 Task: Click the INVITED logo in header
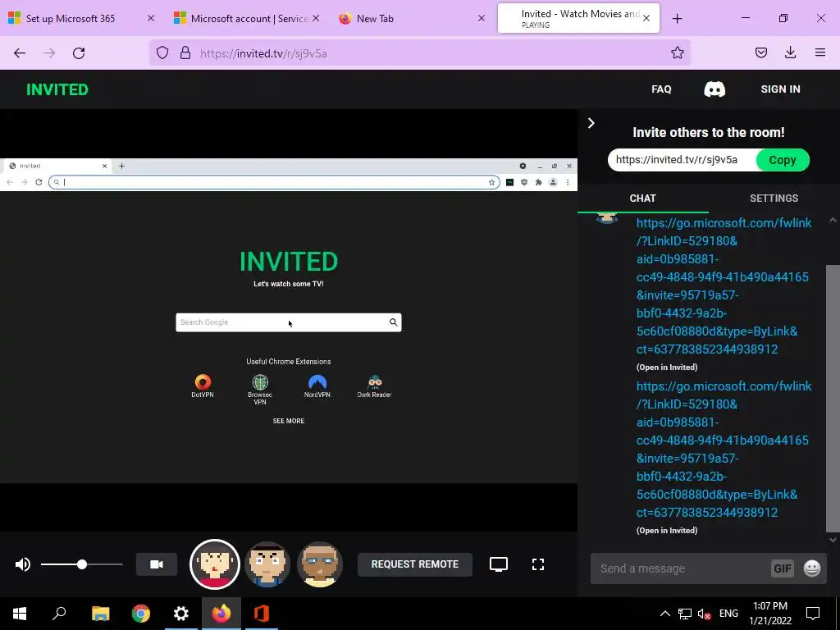[x=57, y=89]
